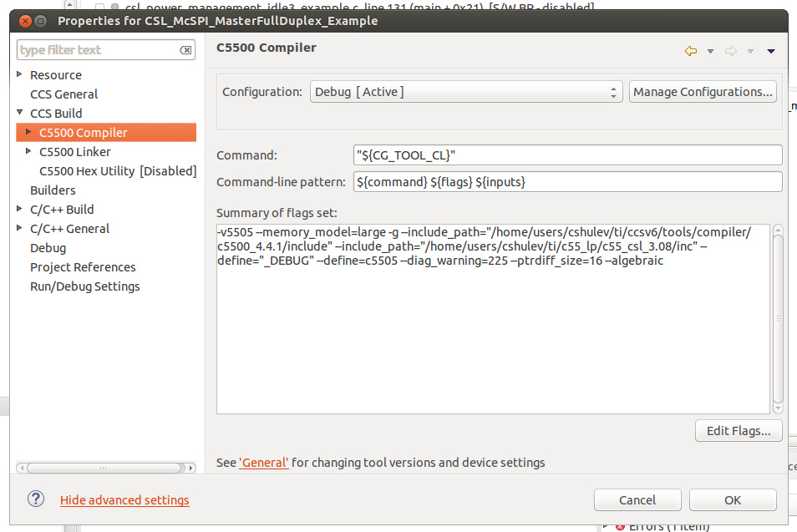Click the forward navigation arrow icon
Image resolution: width=797 pixels, height=532 pixels.
pyautogui.click(x=730, y=51)
